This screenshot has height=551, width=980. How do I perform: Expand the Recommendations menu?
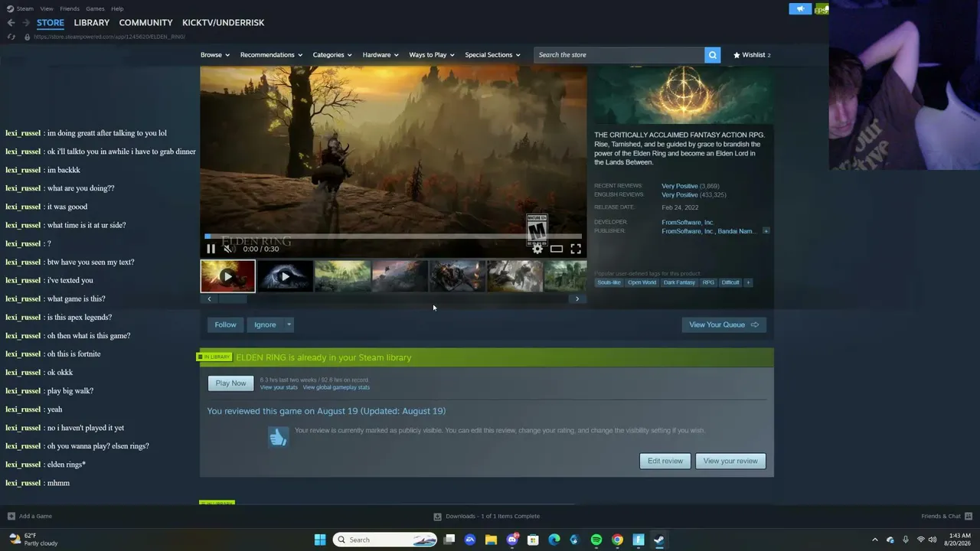(271, 55)
